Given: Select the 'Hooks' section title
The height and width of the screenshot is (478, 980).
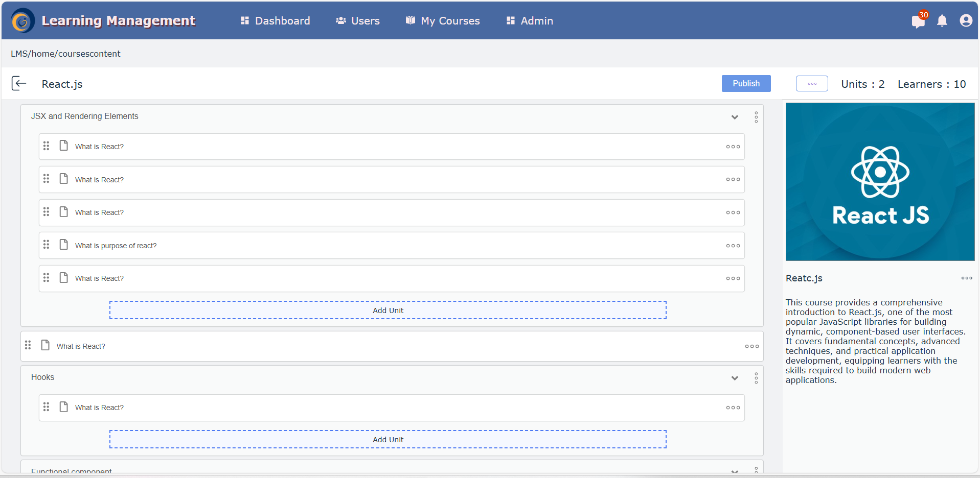Looking at the screenshot, I should (42, 377).
